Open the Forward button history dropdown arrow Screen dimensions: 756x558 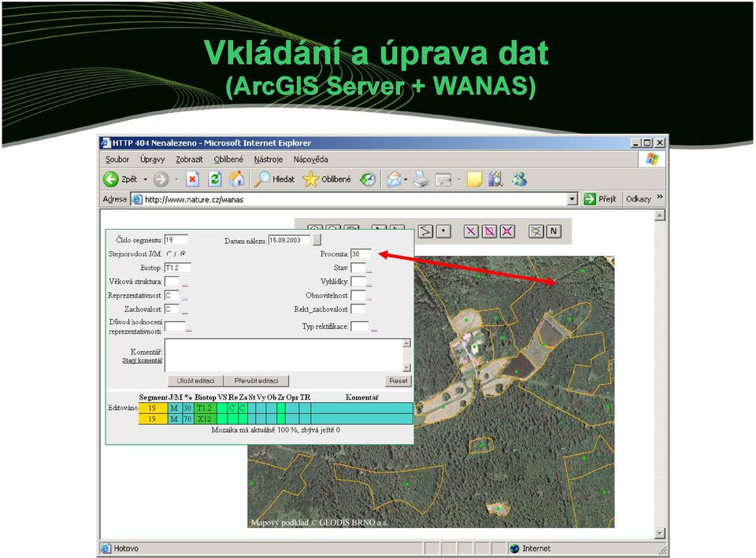tap(176, 179)
